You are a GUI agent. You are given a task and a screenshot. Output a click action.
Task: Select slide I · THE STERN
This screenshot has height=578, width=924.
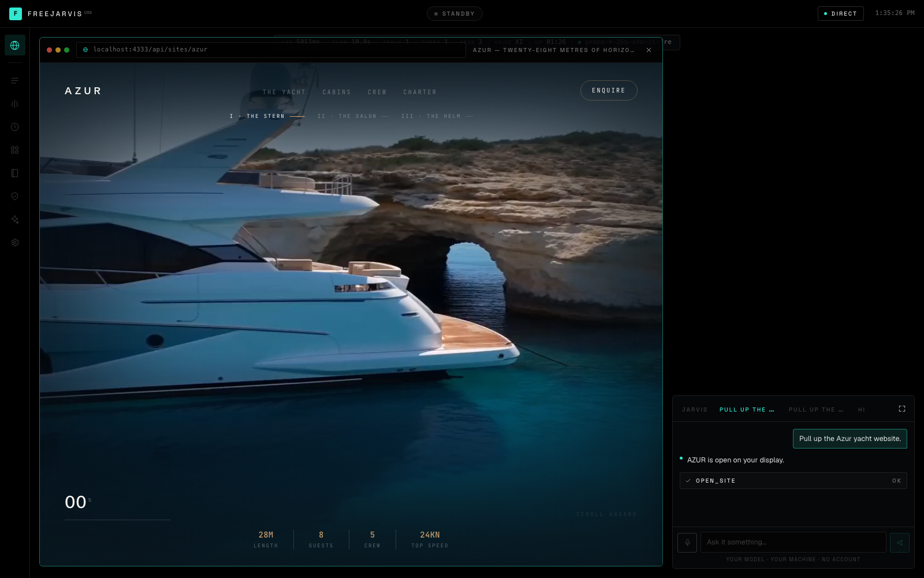point(267,116)
